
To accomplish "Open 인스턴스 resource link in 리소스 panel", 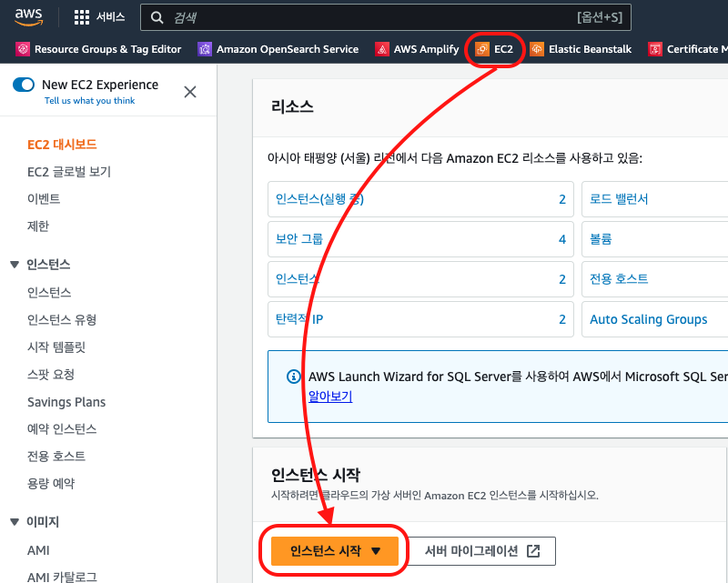I will (298, 279).
